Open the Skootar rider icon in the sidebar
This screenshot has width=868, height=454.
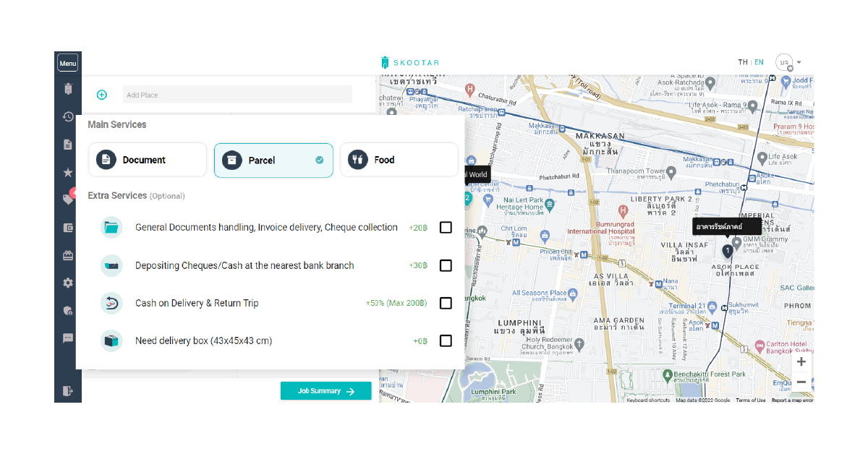[68, 90]
